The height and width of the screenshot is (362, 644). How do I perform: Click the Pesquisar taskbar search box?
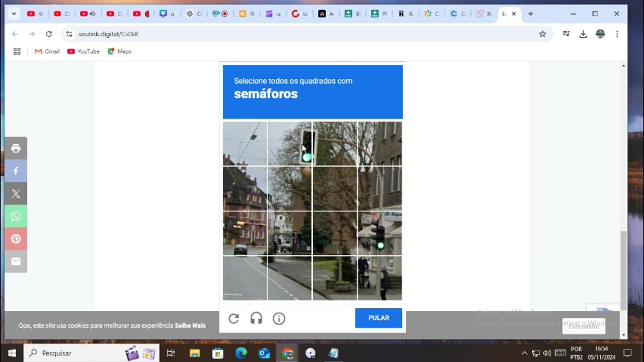(92, 353)
